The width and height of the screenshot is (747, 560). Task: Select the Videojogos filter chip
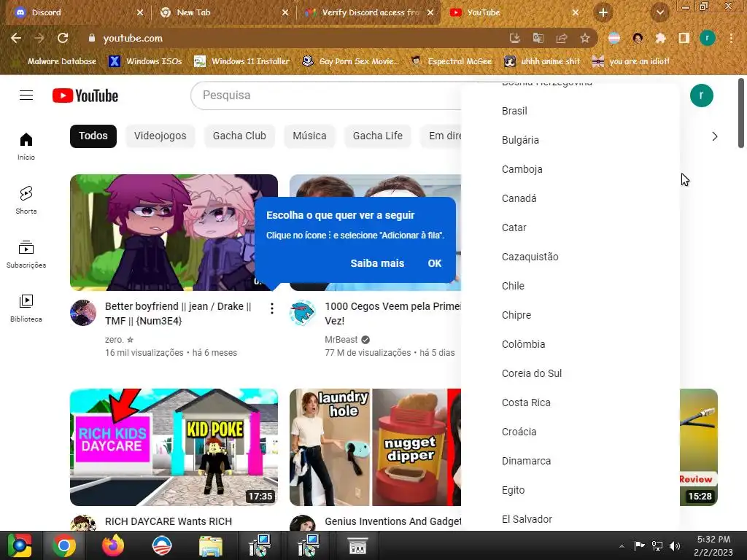coord(160,136)
